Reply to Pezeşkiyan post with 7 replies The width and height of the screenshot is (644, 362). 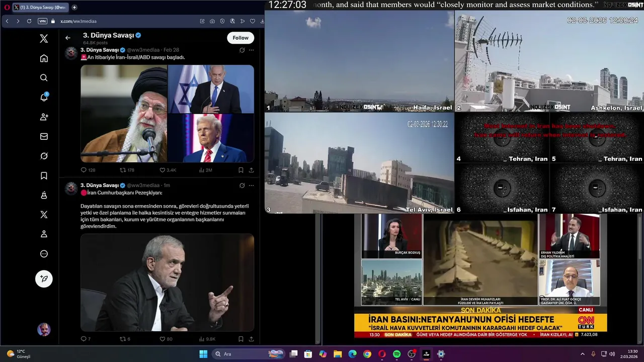pos(86,339)
